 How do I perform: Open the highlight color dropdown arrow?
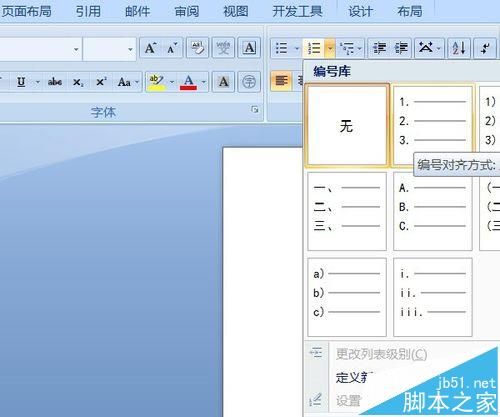[x=172, y=82]
